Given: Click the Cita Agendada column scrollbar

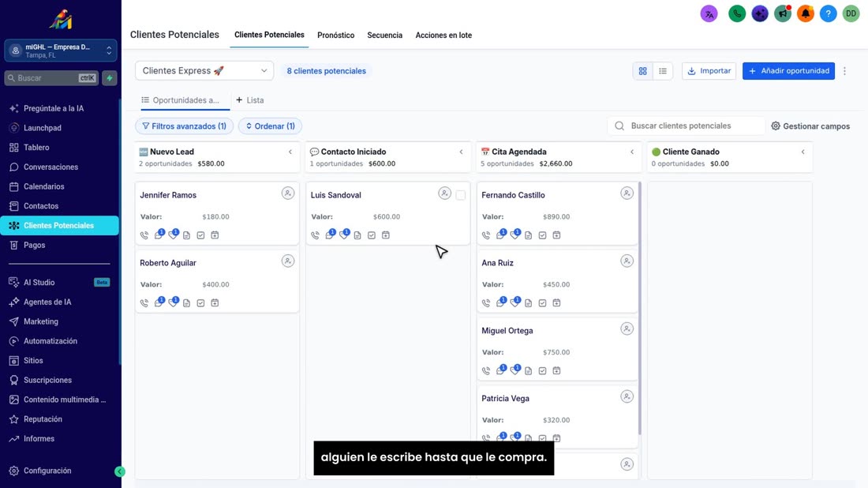Looking at the screenshot, I should click(639, 307).
